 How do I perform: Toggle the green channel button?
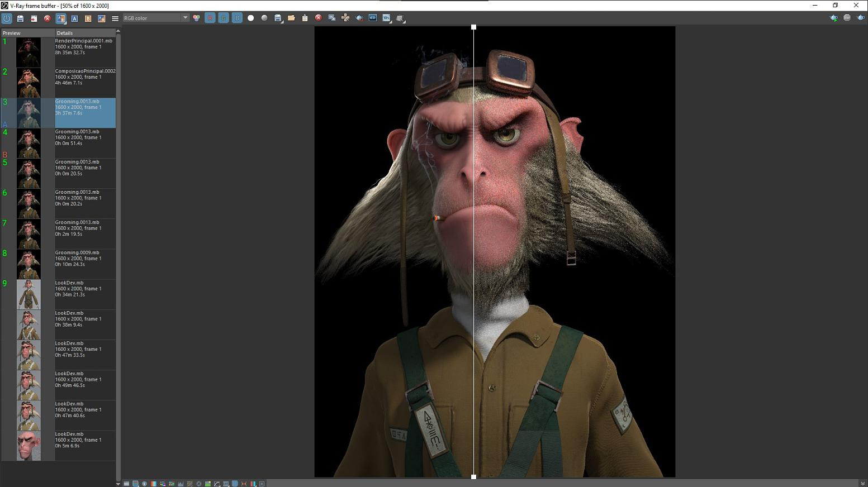(x=224, y=18)
